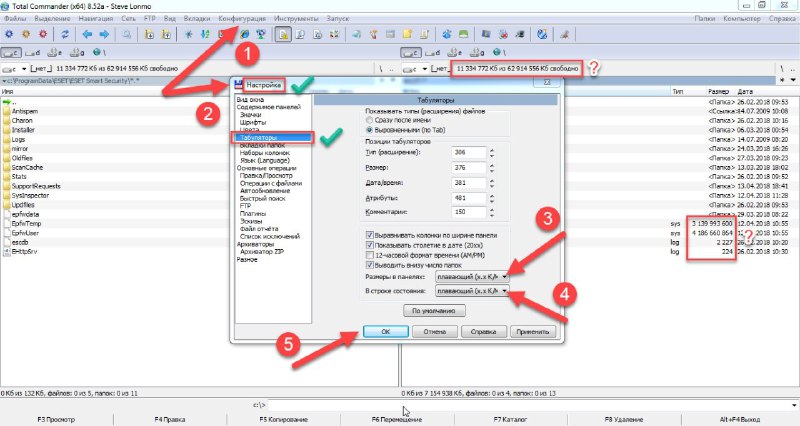Viewport: 800px width, 426px height.
Task: Go forward with the blue right arrow
Action: [x=104, y=34]
